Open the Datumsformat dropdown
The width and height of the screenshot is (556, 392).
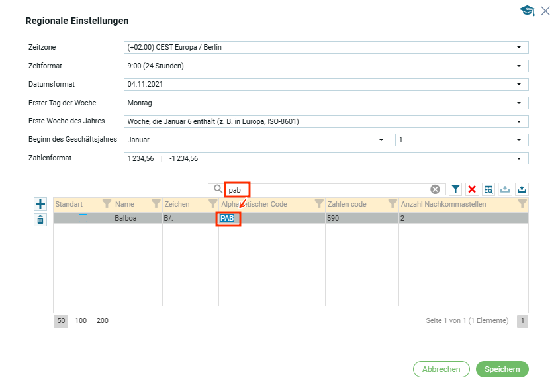point(519,85)
